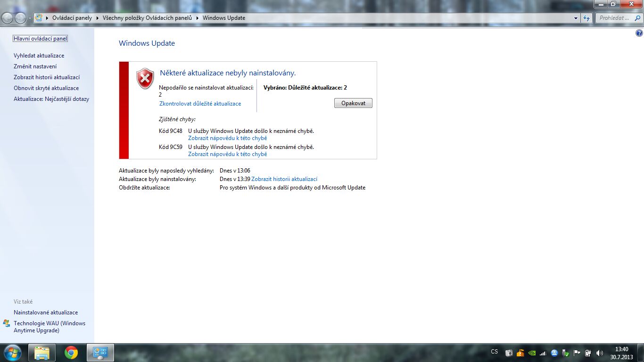This screenshot has width=644, height=362.
Task: Click the 'Zjištěné chyby:' label
Action: (x=177, y=120)
